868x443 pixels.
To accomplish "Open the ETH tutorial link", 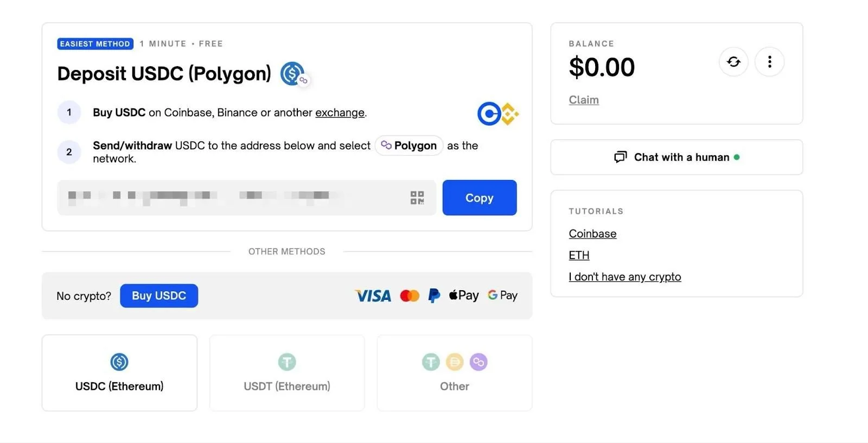I will [x=579, y=255].
